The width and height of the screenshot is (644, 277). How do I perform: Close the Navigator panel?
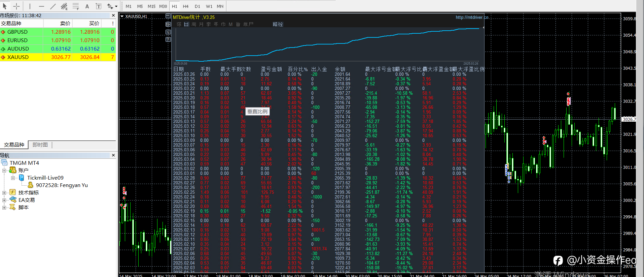[x=113, y=155]
